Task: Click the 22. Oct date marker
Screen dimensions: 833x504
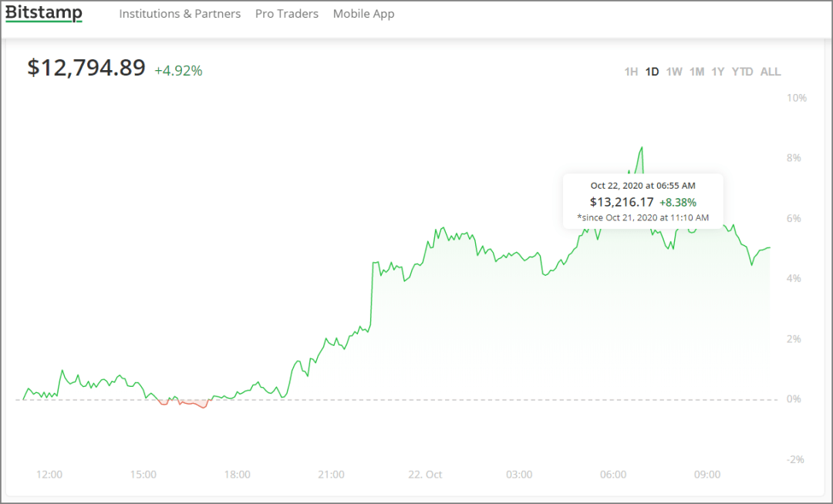Action: click(x=425, y=474)
